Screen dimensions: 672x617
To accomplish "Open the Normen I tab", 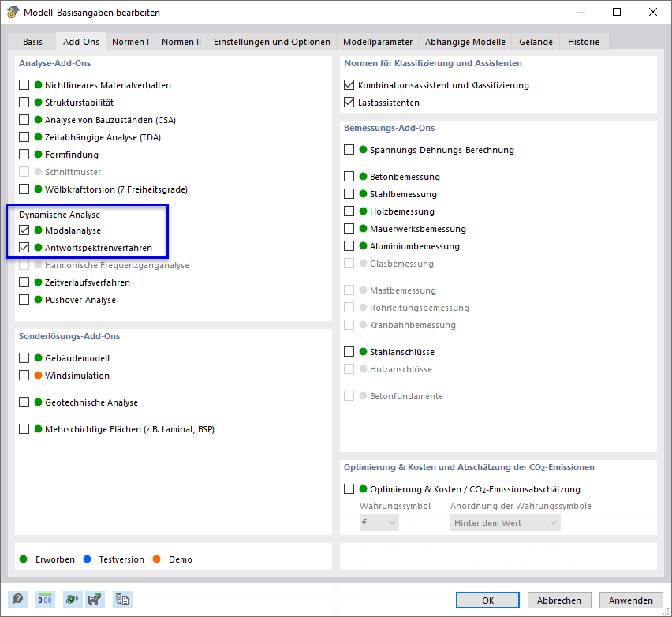I will pos(131,42).
